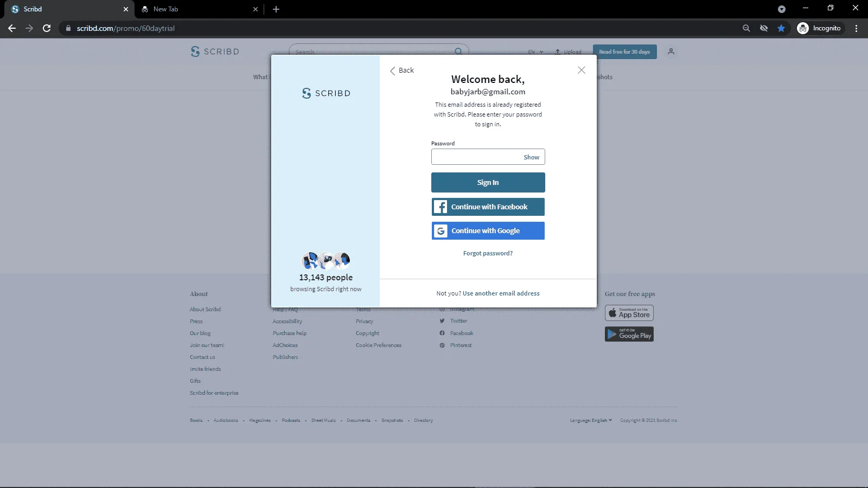Click Invite friends footer link
Image resolution: width=868 pixels, height=488 pixels.
click(x=205, y=369)
